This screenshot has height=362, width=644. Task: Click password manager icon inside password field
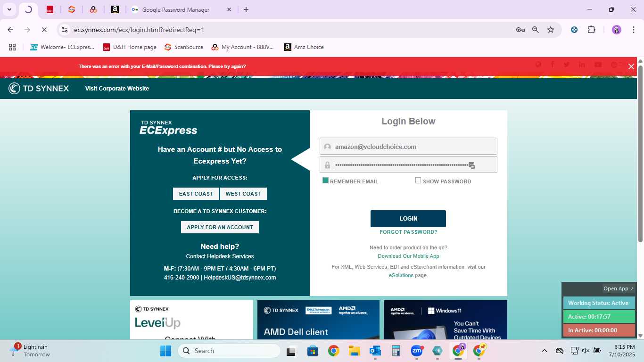point(471,165)
